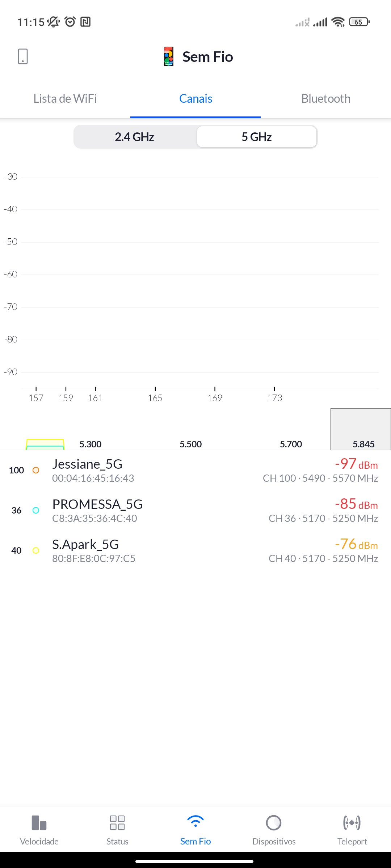Open the Jessiane_5G network entry
The width and height of the screenshot is (391, 868).
point(195,470)
